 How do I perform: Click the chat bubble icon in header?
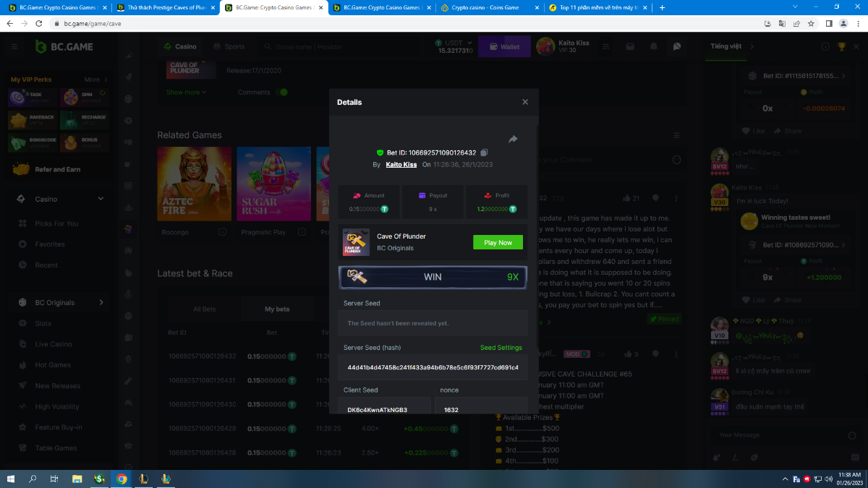pyautogui.click(x=676, y=47)
